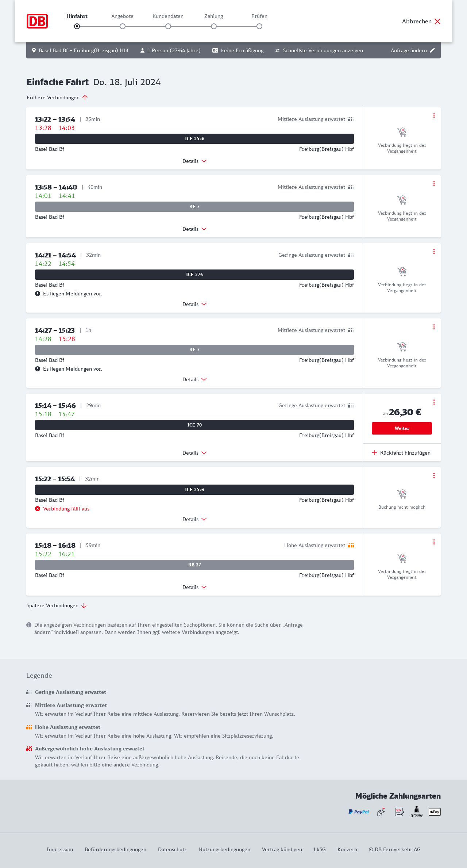This screenshot has width=467, height=868.
Task: Expand Details for cancelled ICE 2554
Action: (194, 519)
